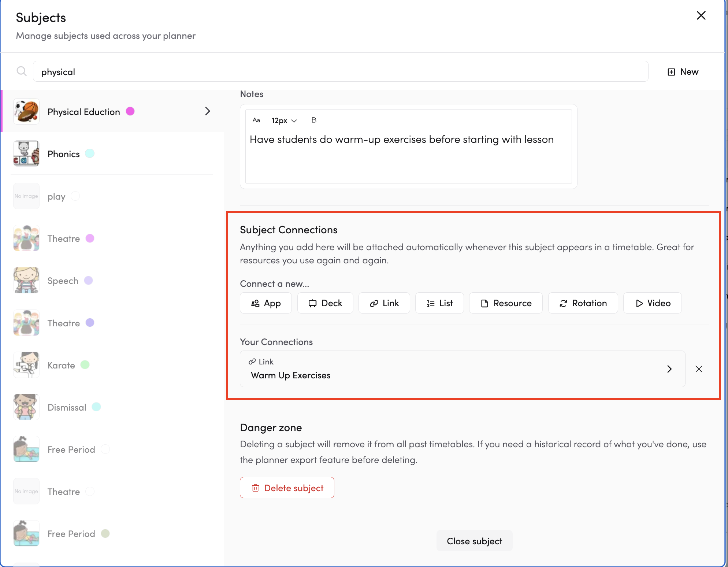Select the Phonics subject
This screenshot has width=728, height=567.
[x=64, y=154]
